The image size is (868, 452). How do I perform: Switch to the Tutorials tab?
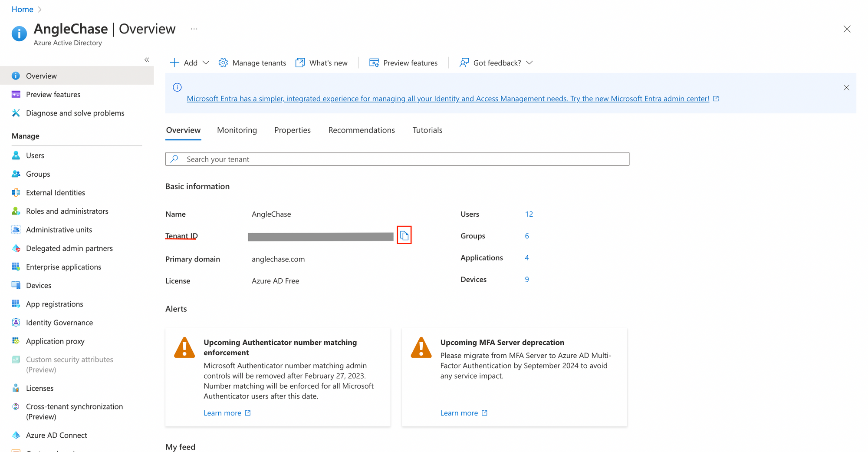pyautogui.click(x=427, y=130)
